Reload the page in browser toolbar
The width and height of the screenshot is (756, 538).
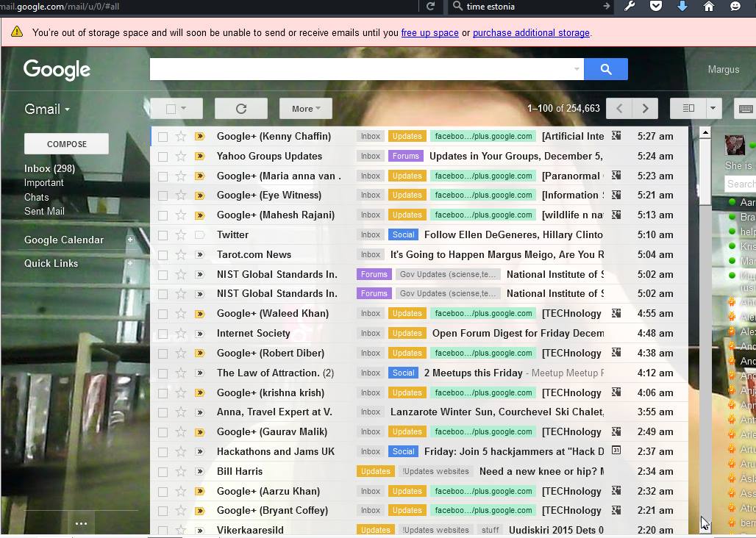(x=430, y=7)
